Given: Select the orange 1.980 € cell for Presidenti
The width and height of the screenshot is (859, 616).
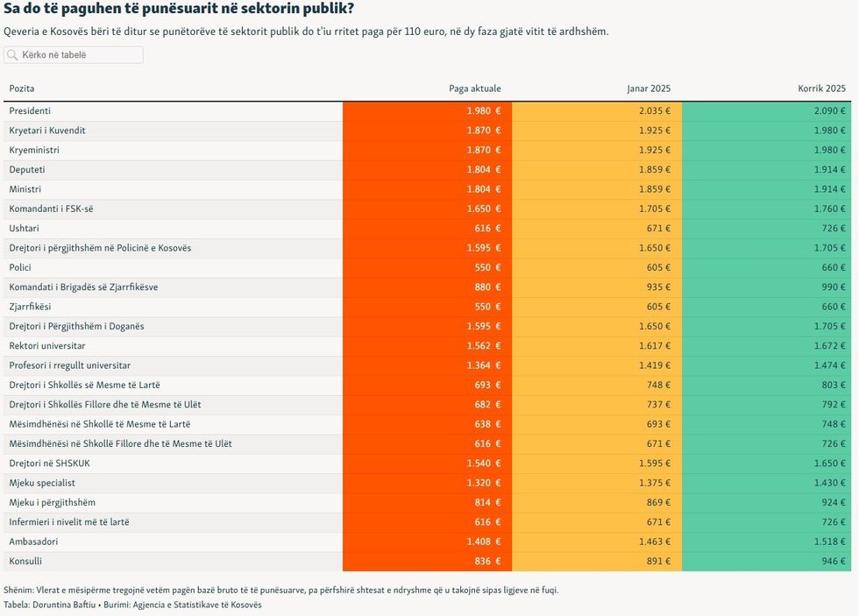Looking at the screenshot, I should pyautogui.click(x=484, y=111).
